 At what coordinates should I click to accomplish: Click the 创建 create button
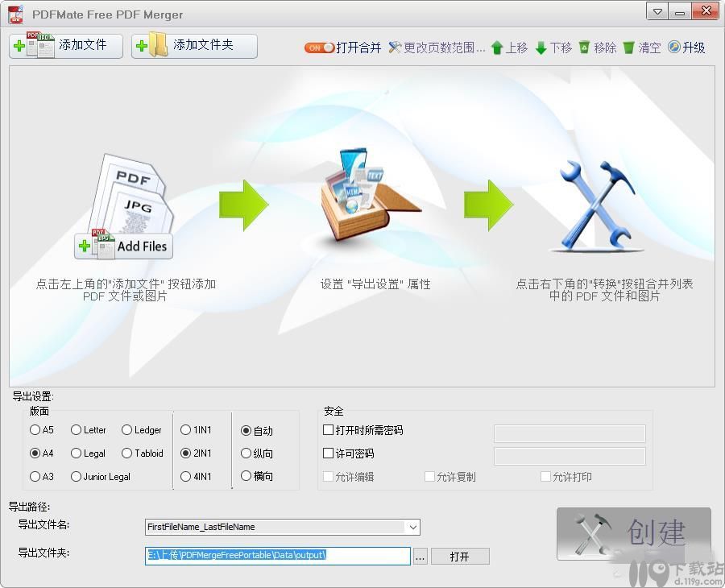(x=633, y=534)
